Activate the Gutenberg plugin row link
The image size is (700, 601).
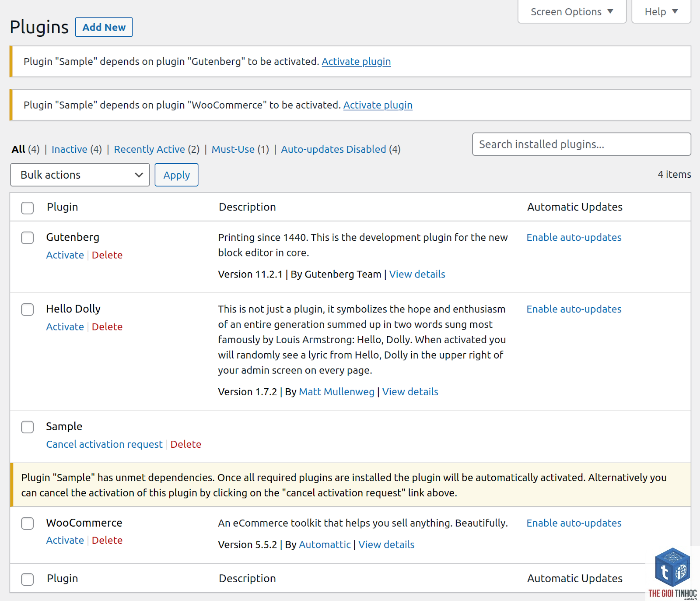65,255
